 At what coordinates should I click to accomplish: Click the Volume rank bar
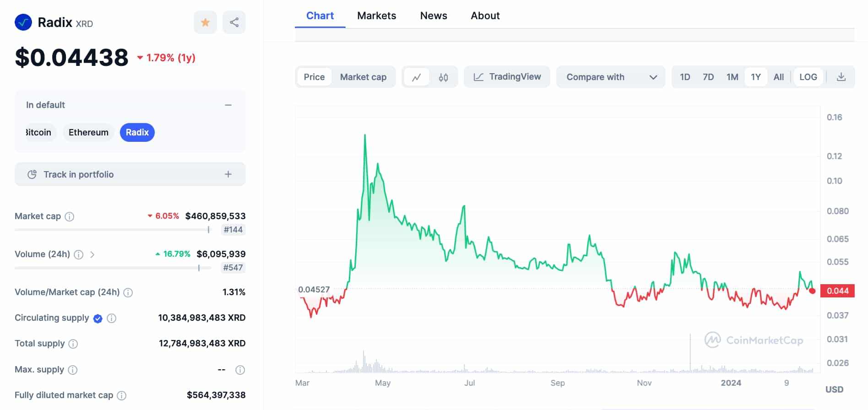pos(113,268)
